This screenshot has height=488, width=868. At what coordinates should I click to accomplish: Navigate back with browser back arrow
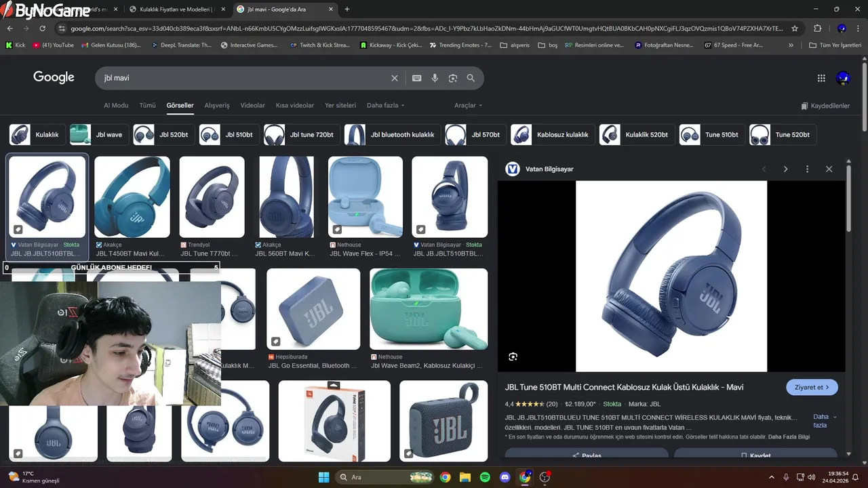(x=9, y=28)
